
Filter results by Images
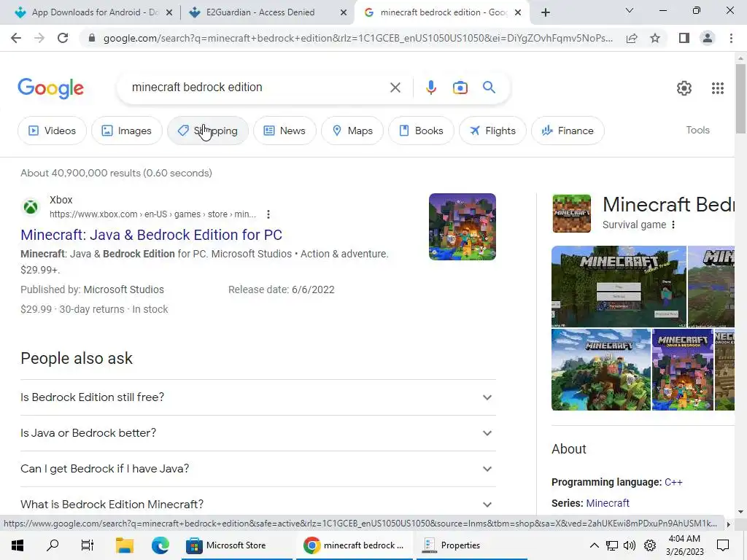(x=127, y=131)
